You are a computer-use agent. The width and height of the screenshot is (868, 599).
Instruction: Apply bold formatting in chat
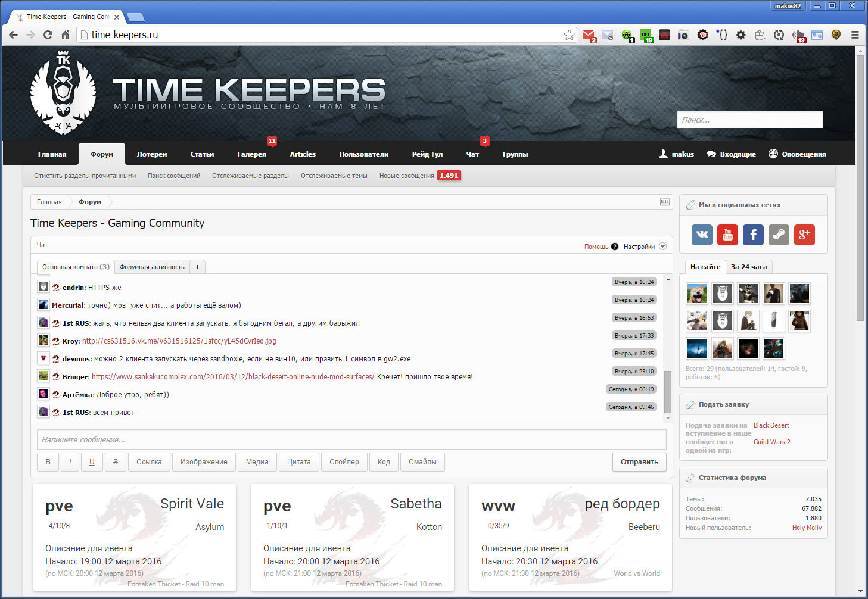[x=48, y=462]
